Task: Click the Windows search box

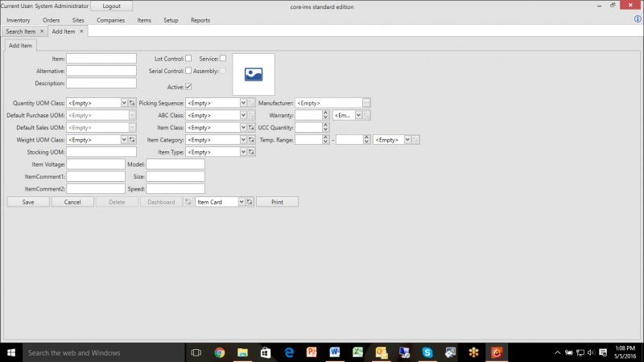Action: pos(104,352)
